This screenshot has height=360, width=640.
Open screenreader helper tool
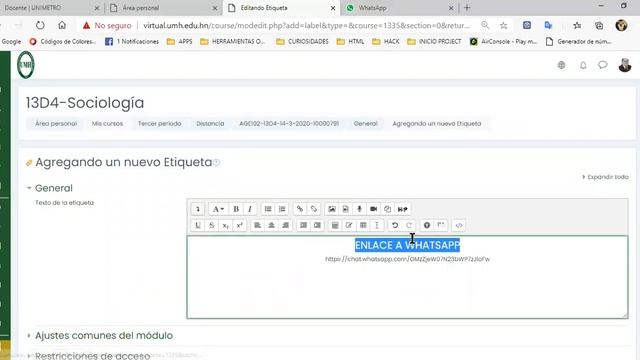coord(441,225)
